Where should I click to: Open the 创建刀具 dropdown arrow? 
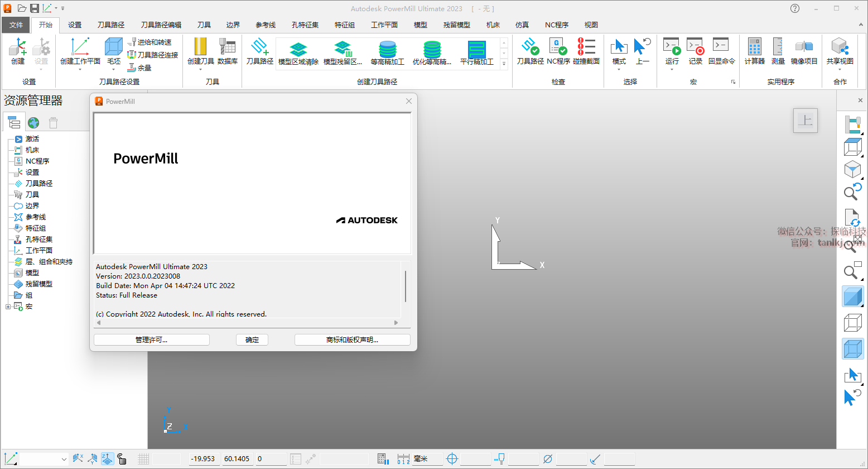[200, 70]
